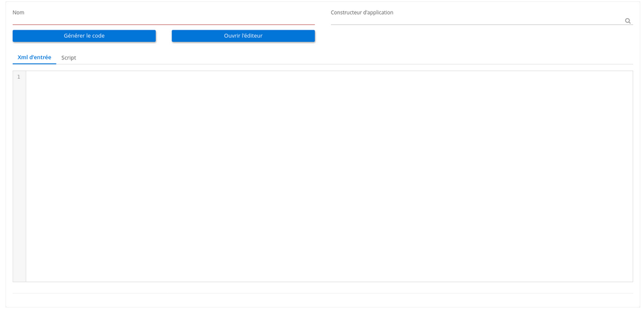This screenshot has width=644, height=313.
Task: Click the horizontal separator below the editor
Action: tap(322, 294)
